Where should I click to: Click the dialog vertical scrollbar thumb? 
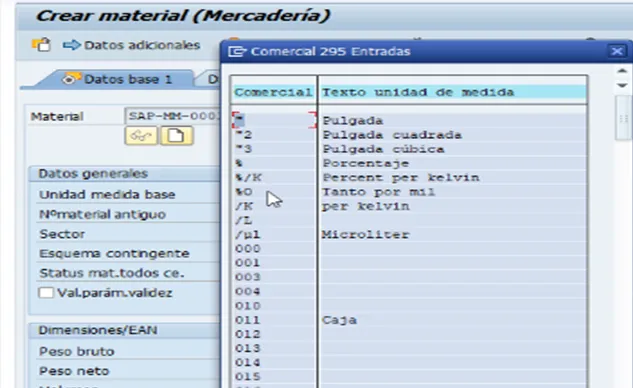click(623, 118)
